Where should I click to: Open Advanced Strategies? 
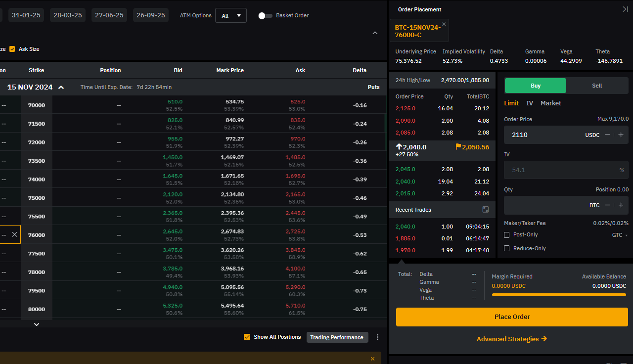pyautogui.click(x=512, y=339)
